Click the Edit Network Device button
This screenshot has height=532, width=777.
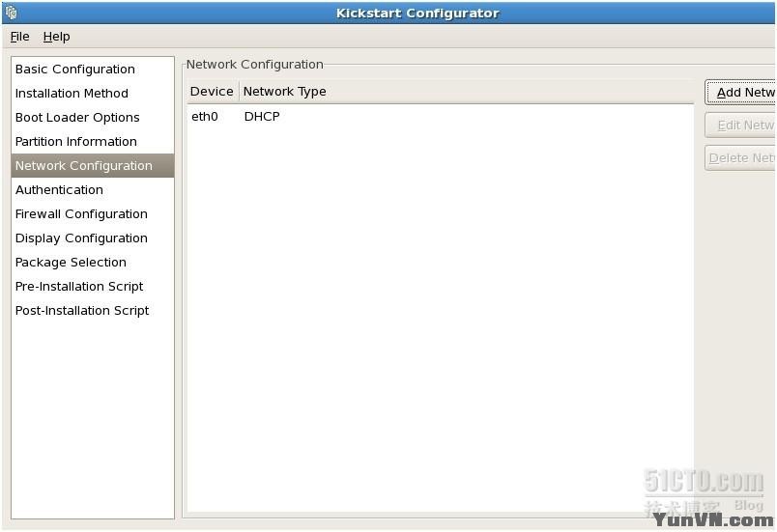pos(740,126)
